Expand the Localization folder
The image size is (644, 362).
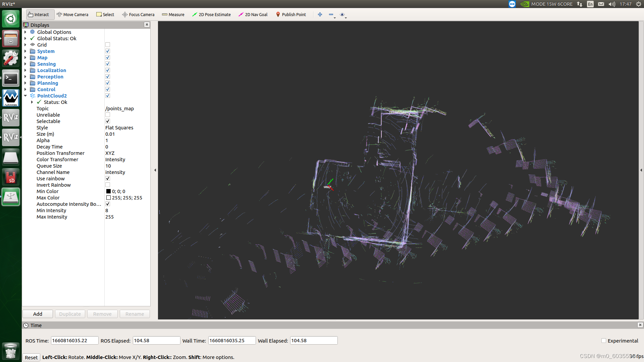25,70
